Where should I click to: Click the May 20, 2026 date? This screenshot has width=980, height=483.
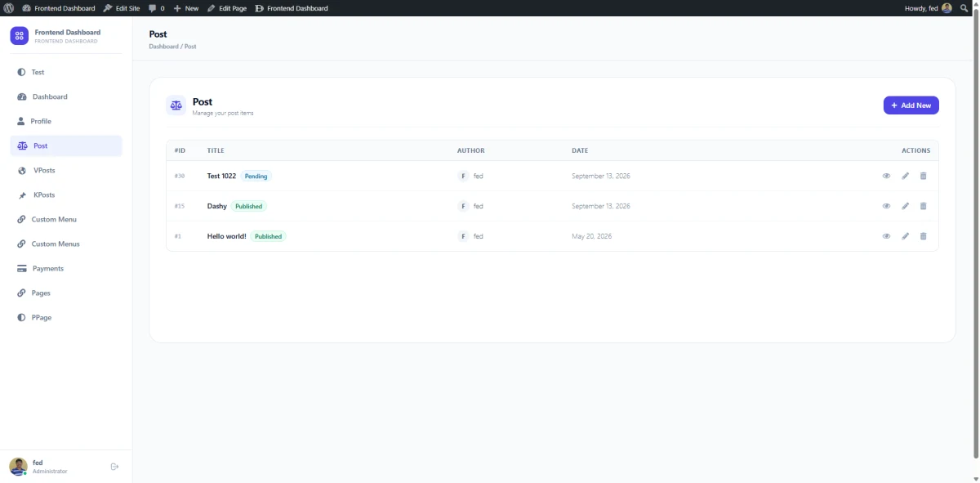(x=591, y=236)
